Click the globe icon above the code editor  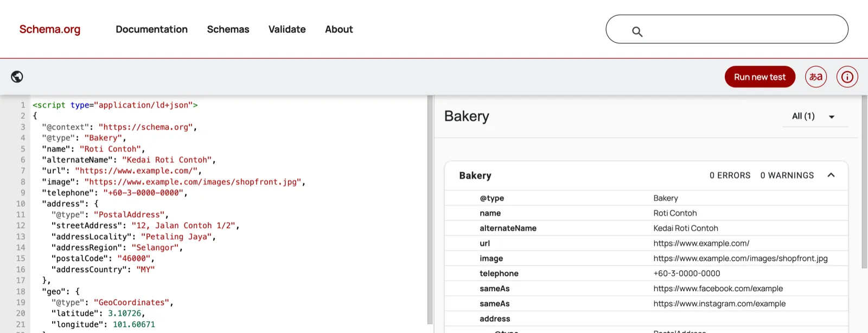[17, 77]
